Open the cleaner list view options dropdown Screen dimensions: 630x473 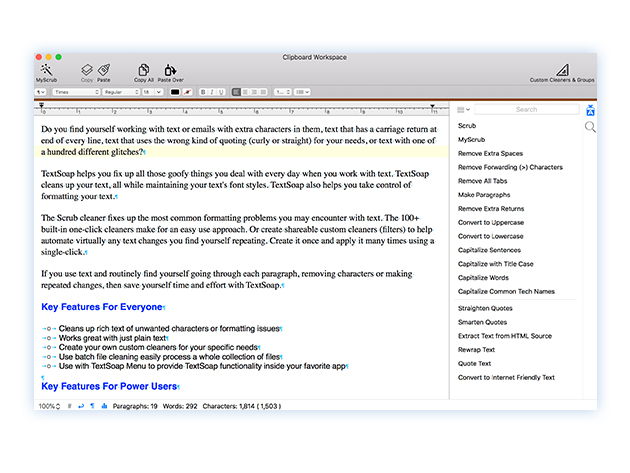click(463, 109)
